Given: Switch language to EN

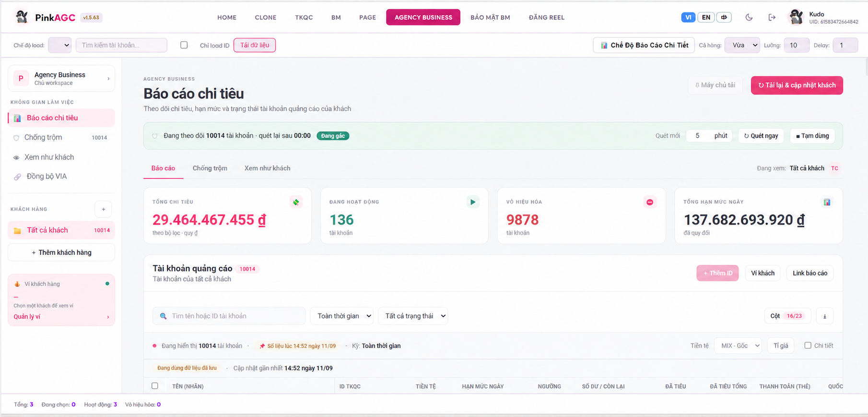Looking at the screenshot, I should (706, 17).
